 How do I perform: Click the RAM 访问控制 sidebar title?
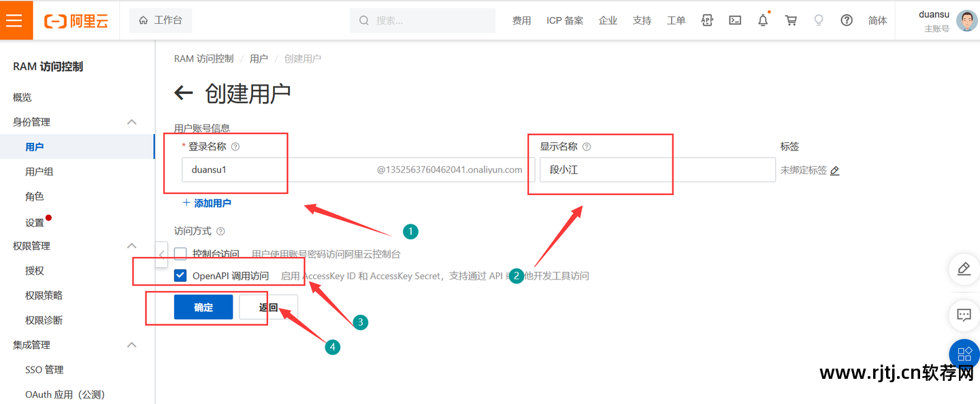[48, 67]
